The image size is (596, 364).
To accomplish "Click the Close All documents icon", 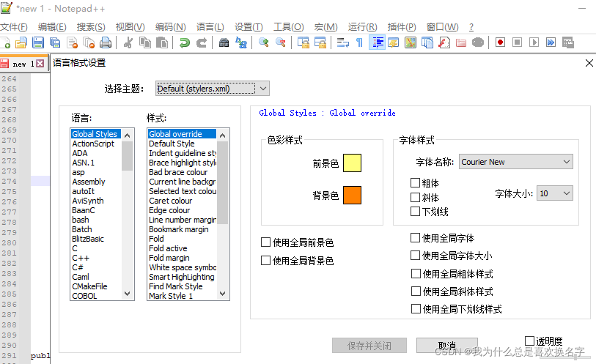I will tap(89, 42).
